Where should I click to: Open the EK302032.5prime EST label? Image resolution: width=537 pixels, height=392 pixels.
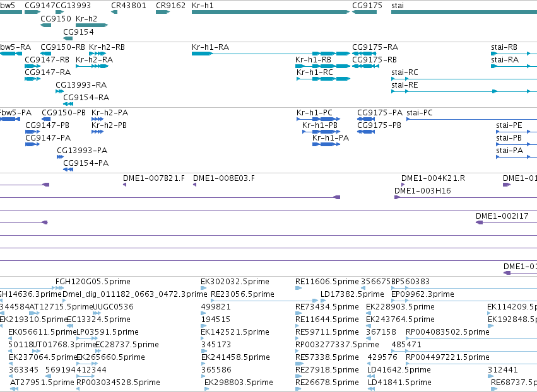[x=235, y=282]
